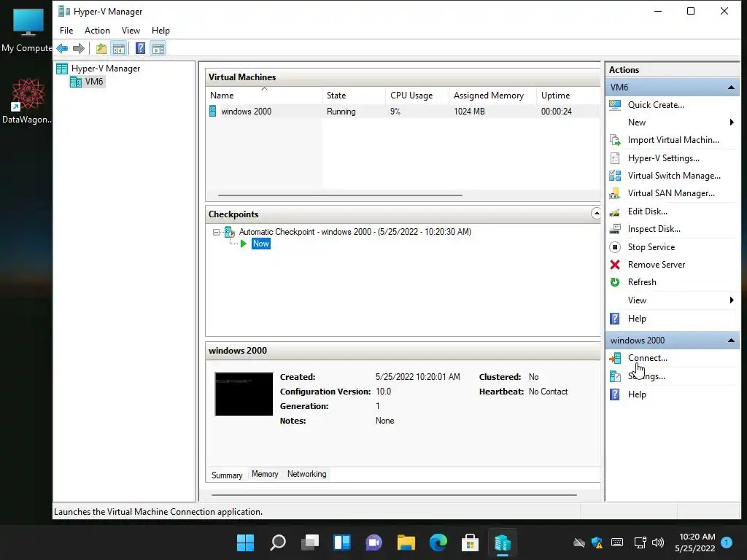Collapse the VM6 actions section
The image size is (747, 560).
click(x=731, y=87)
